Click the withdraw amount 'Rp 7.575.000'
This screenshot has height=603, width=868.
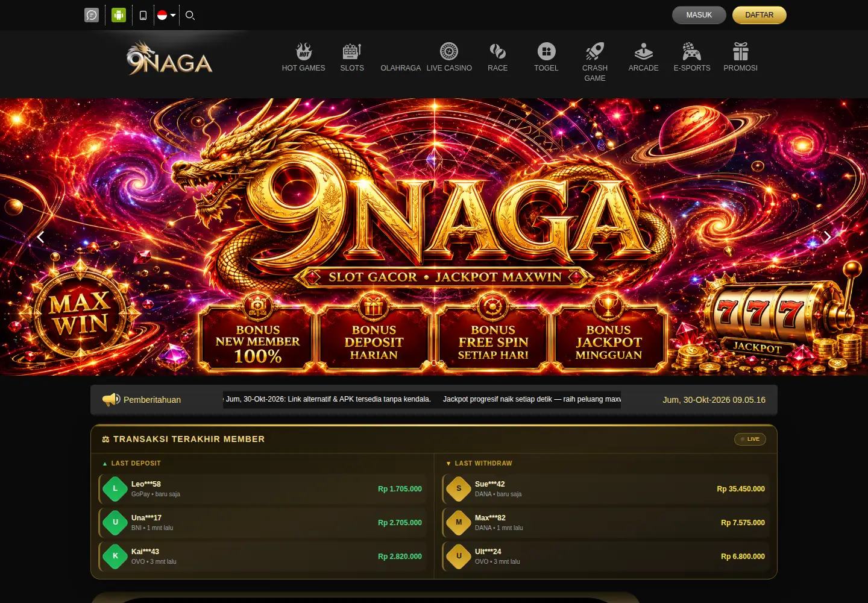coord(743,523)
